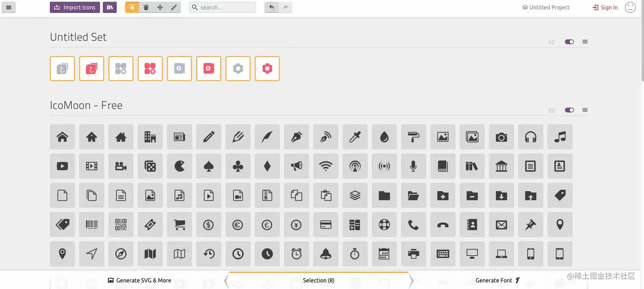
Task: Select the lifebuoy icon
Action: click(x=384, y=225)
